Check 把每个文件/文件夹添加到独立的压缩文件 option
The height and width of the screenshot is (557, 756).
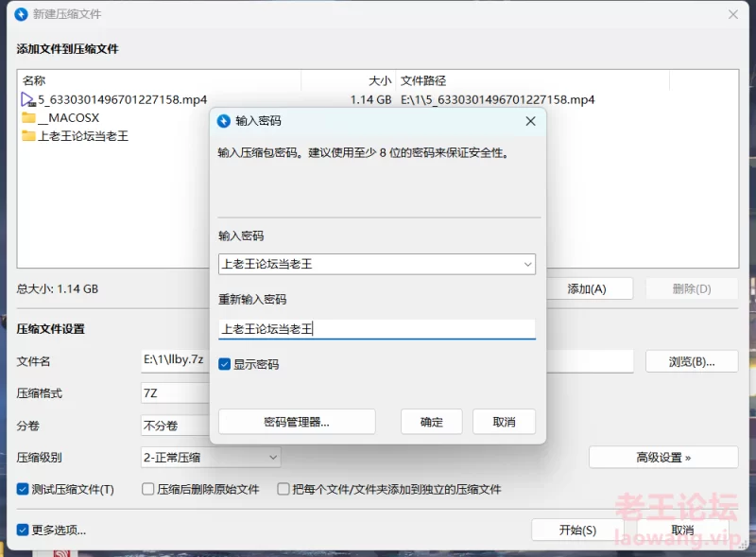point(283,490)
